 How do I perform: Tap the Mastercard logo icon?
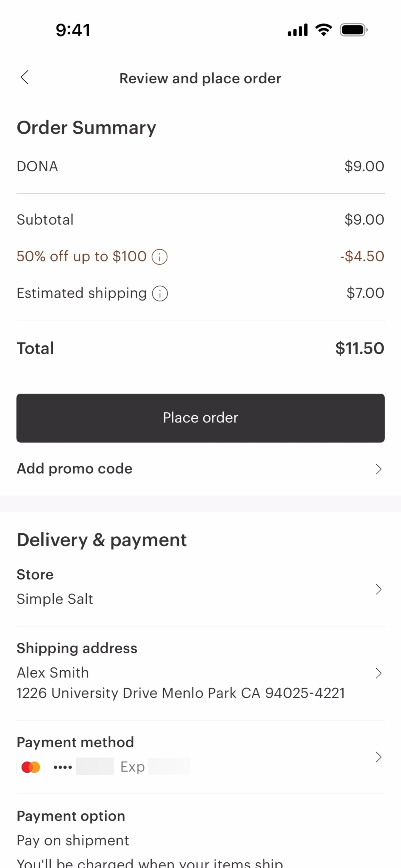(31, 767)
